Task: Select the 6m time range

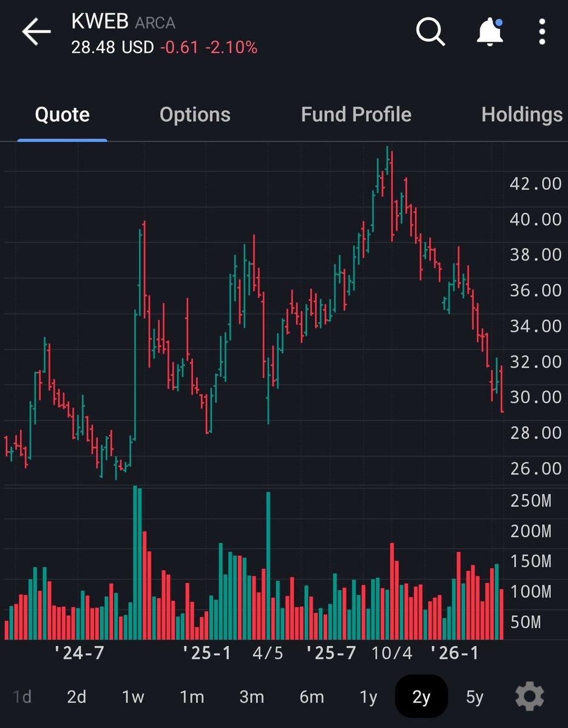Action: pos(311,697)
